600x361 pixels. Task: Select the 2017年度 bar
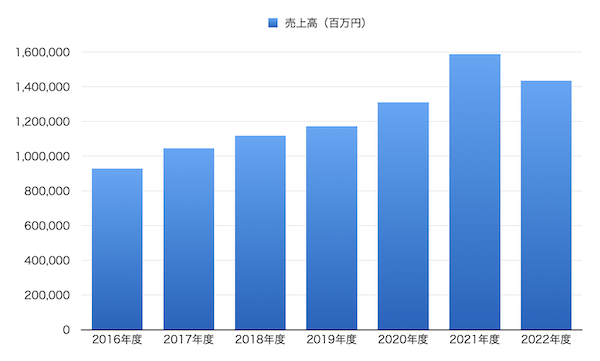pos(189,239)
